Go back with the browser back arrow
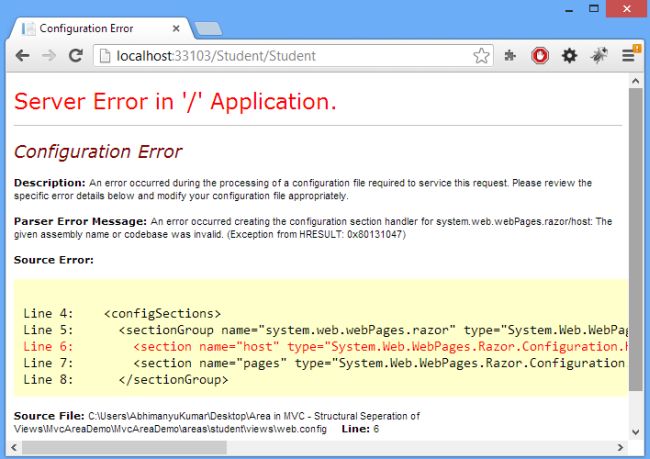The width and height of the screenshot is (650, 459). click(x=22, y=56)
